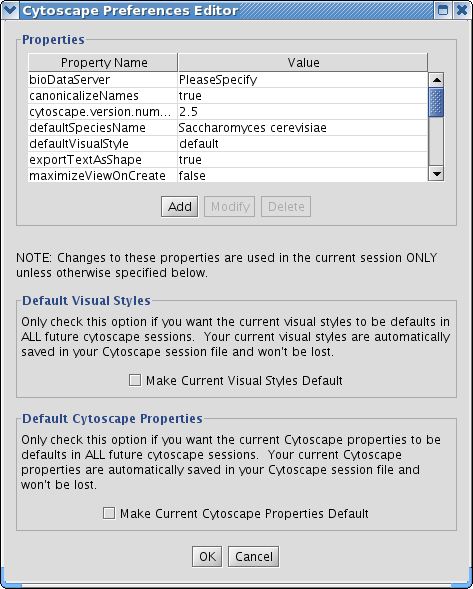The width and height of the screenshot is (473, 589).
Task: Select the bioDataServer property row
Action: [228, 80]
